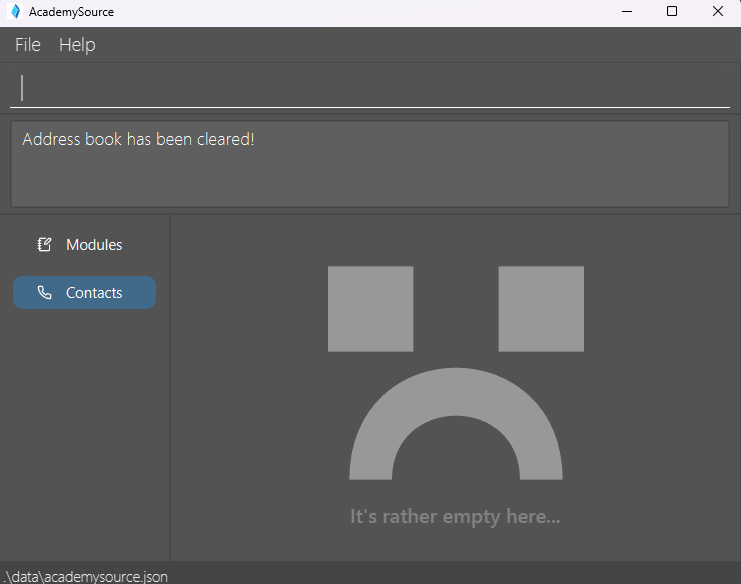Click the command input text field
This screenshot has height=584, width=741.
point(370,88)
